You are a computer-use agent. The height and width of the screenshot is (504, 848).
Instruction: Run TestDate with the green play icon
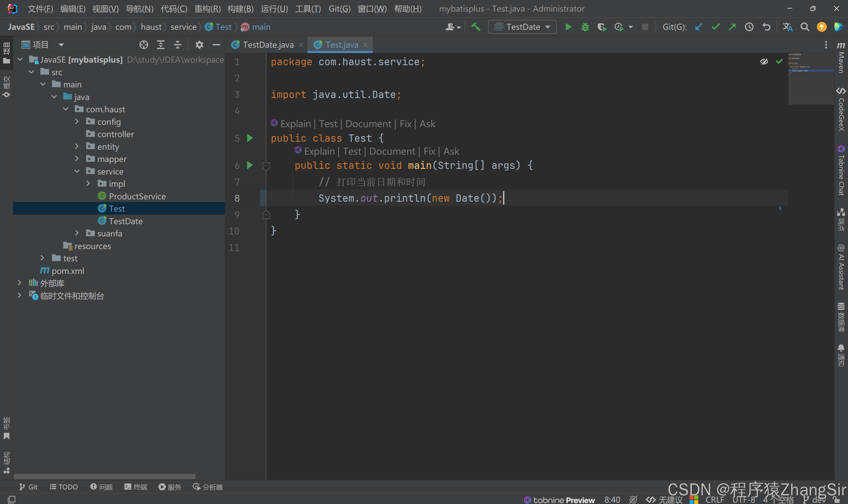(x=568, y=27)
